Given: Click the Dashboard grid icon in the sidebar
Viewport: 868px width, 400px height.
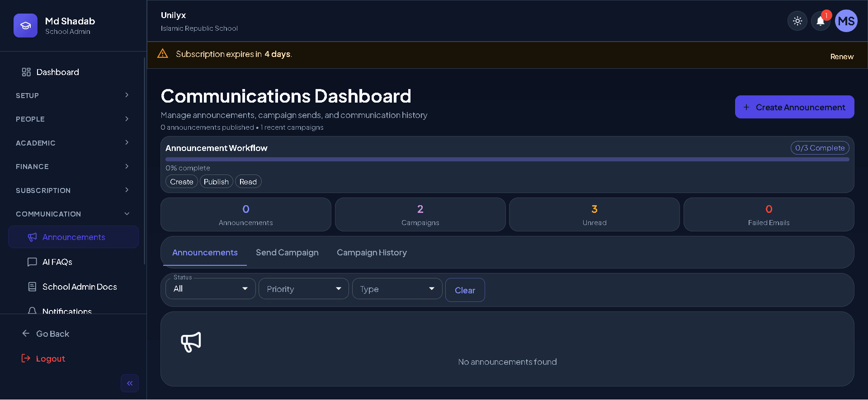Looking at the screenshot, I should click(x=26, y=72).
